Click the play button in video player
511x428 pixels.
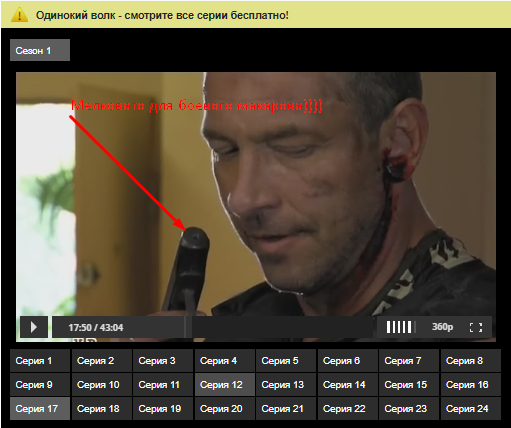tap(34, 327)
